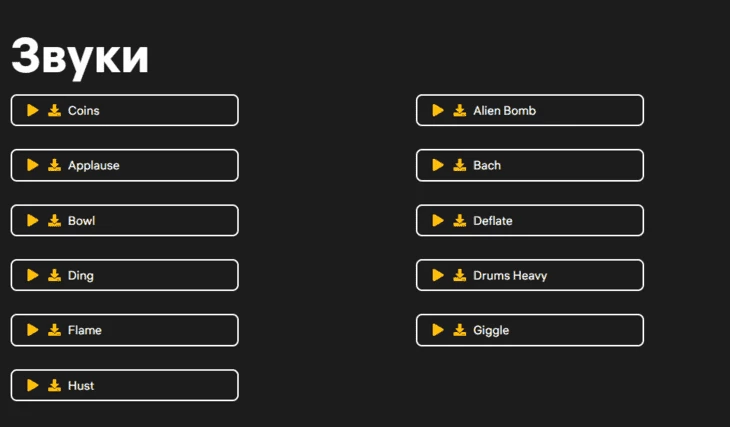Download the Coins sound file

point(54,110)
